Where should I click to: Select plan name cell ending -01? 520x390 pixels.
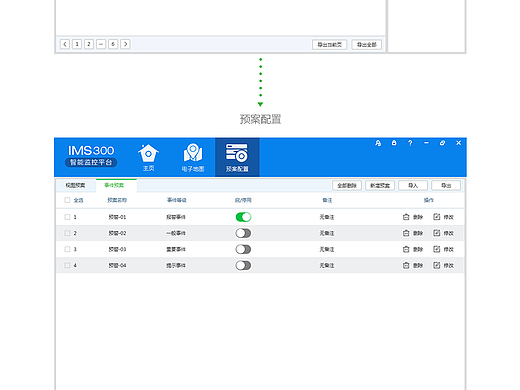click(117, 217)
